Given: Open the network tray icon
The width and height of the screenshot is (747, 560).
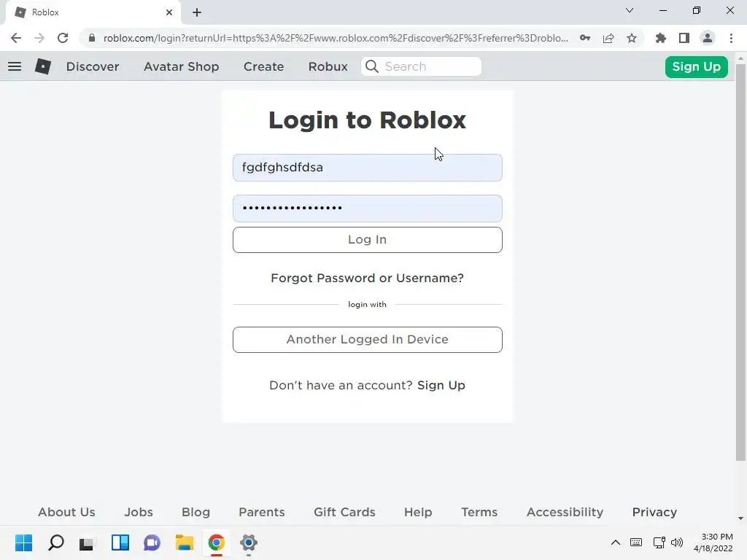Looking at the screenshot, I should pos(659,542).
